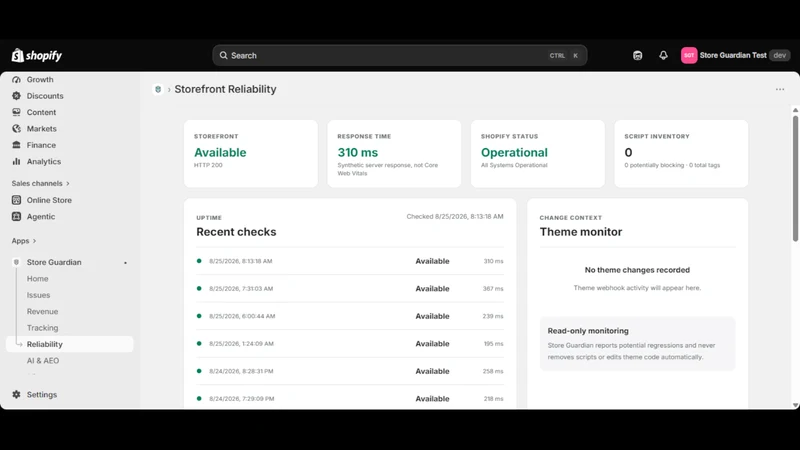This screenshot has width=800, height=450.
Task: Open Discounts in the sidebar
Action: pos(45,96)
